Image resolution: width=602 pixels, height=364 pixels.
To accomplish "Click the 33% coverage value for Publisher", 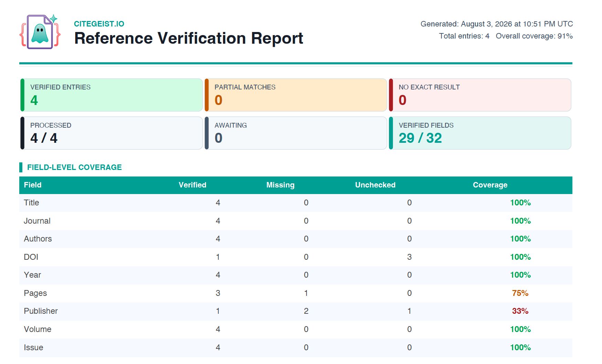I will (x=520, y=311).
